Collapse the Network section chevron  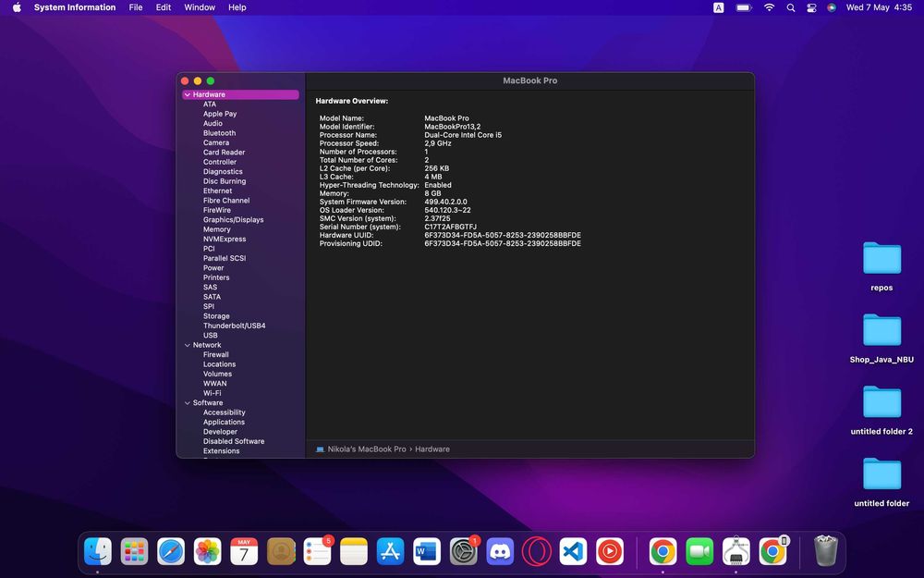188,346
